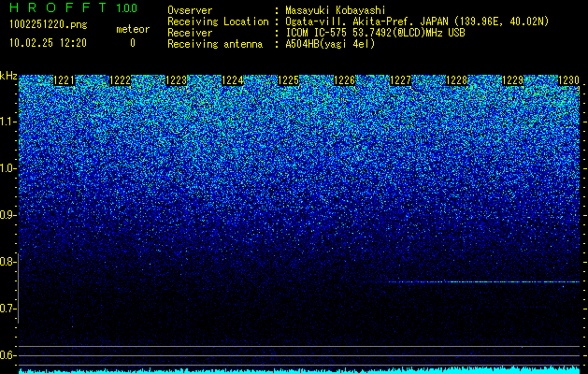The image size is (588, 374).
Task: Click the 0.9 frequency axis label
Action: [7, 215]
